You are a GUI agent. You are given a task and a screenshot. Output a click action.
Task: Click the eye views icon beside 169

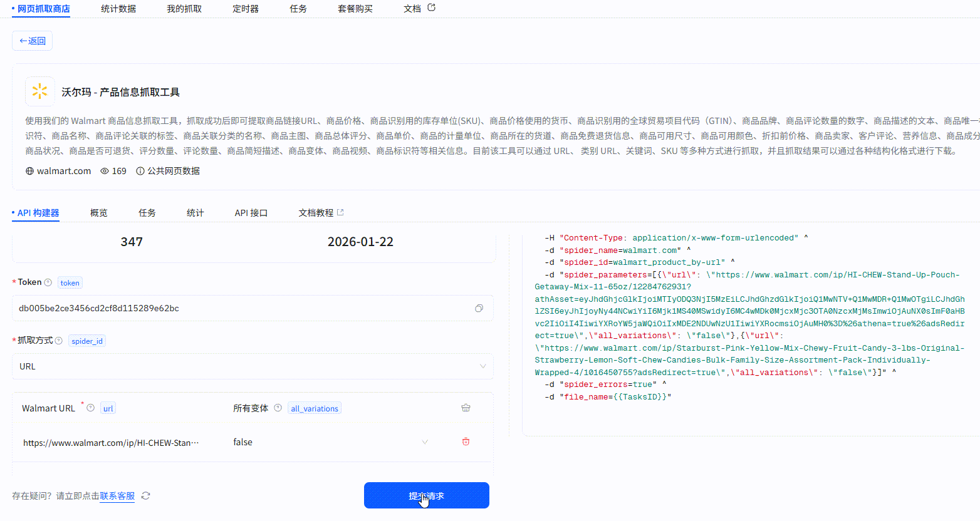coord(105,171)
